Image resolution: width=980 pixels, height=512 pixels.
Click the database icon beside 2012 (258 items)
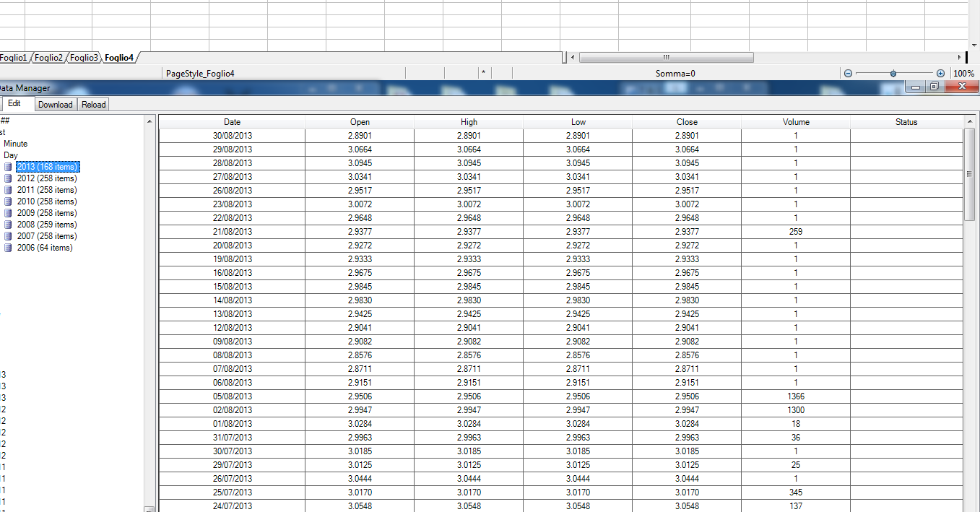tap(9, 178)
